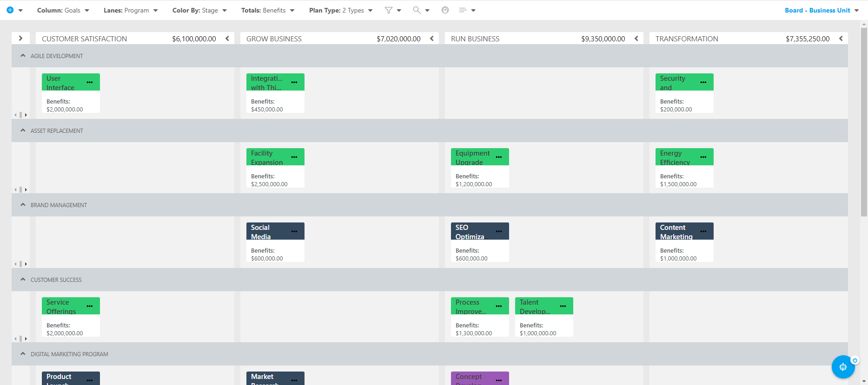
Task: Open the Facility Expansion card title
Action: [x=267, y=157]
